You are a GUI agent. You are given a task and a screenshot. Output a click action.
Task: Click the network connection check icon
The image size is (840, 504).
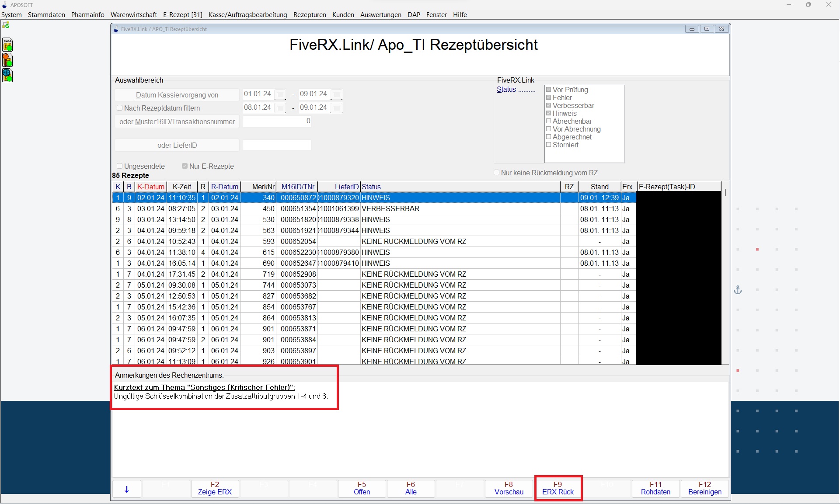pos(6,25)
